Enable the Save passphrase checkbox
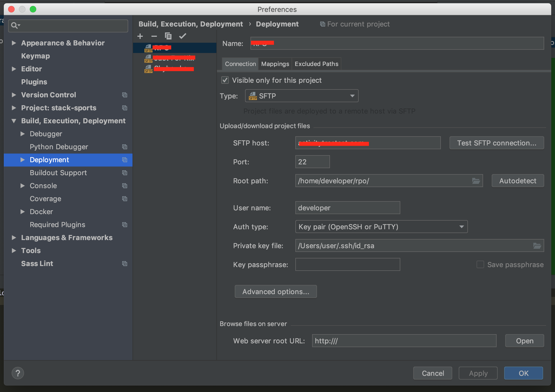The image size is (555, 392). click(x=480, y=264)
